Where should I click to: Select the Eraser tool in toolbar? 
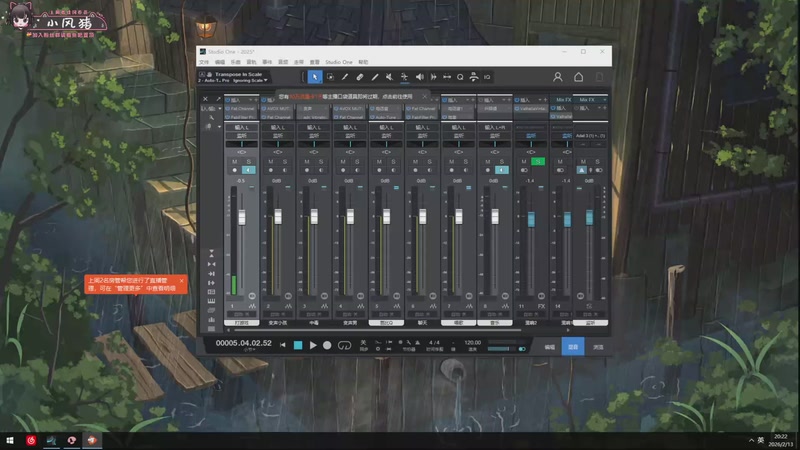coord(360,76)
